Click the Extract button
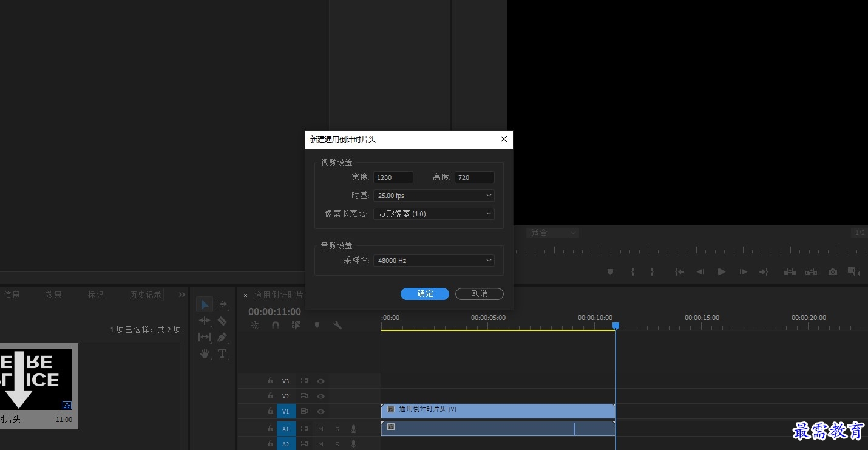The width and height of the screenshot is (868, 450). click(811, 272)
